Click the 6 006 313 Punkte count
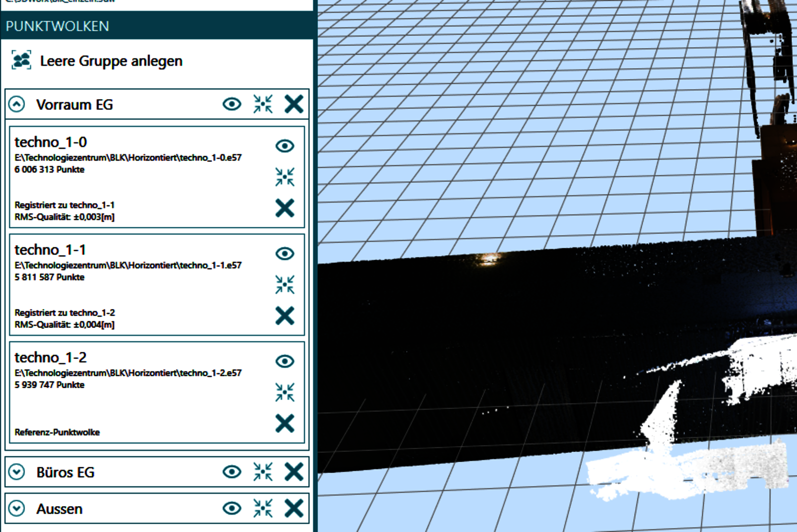This screenshot has height=532, width=797. pyautogui.click(x=49, y=170)
